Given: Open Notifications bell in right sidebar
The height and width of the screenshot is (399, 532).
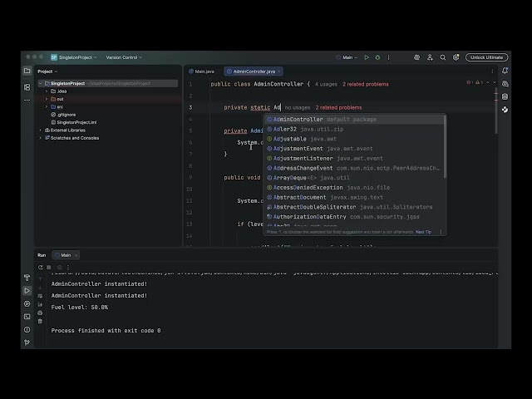Looking at the screenshot, I should (x=505, y=71).
